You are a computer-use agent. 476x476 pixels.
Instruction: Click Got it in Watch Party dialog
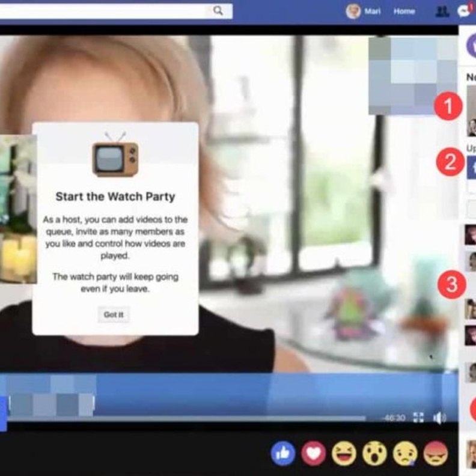pos(114,314)
